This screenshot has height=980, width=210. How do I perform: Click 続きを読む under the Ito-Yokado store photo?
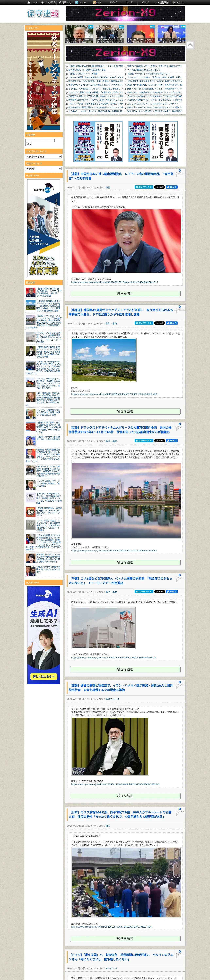[x=125, y=669]
